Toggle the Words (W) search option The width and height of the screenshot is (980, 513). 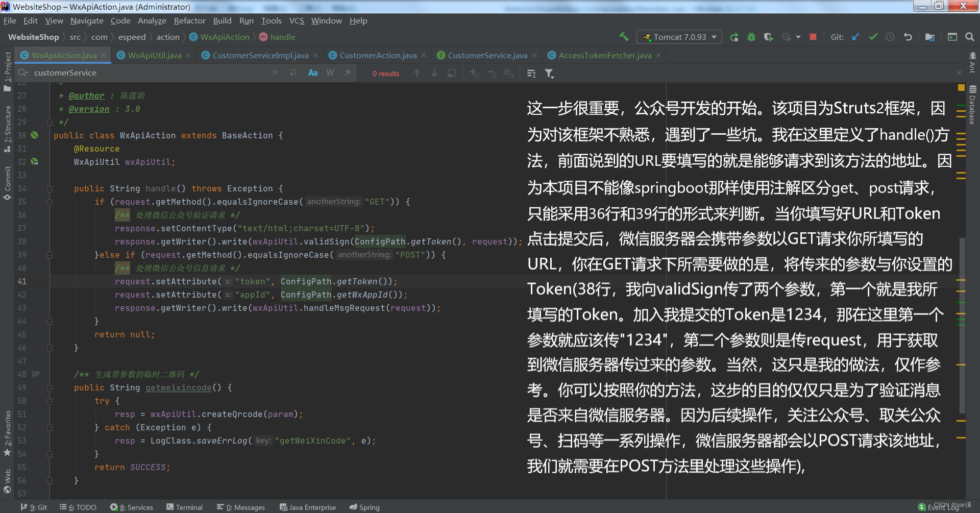coord(330,73)
